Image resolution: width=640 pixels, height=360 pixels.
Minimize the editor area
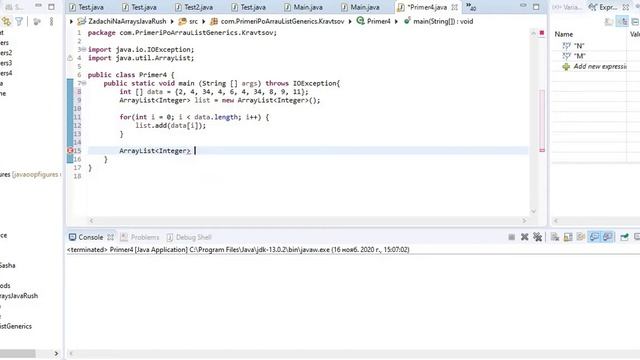tap(523, 6)
